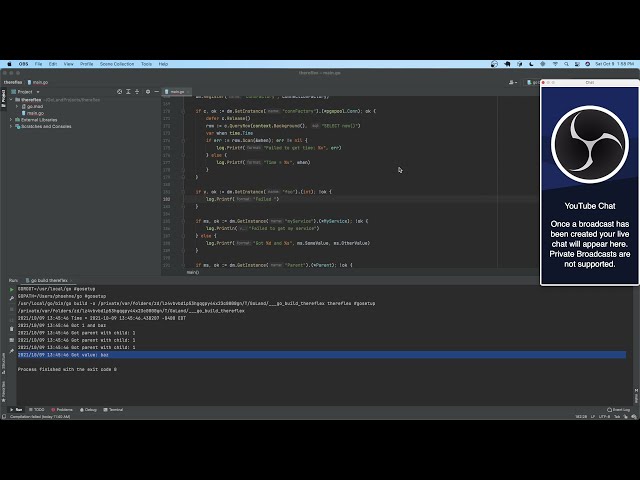Open Project panel settings gear
This screenshot has height=480, width=640.
tap(148, 92)
